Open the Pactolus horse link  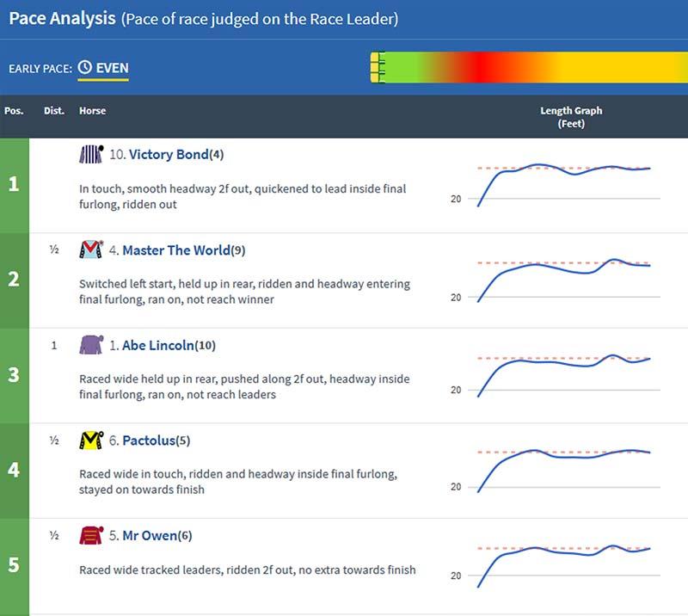coord(148,440)
